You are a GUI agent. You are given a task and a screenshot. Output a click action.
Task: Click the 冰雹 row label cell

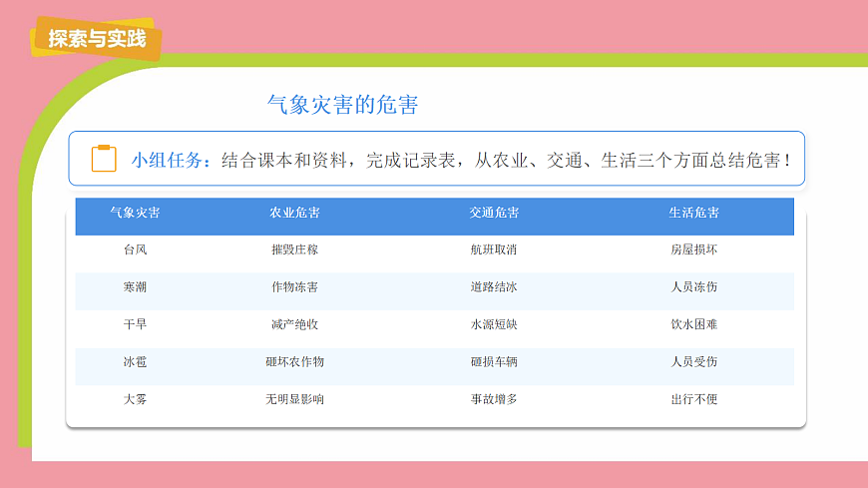click(135, 362)
